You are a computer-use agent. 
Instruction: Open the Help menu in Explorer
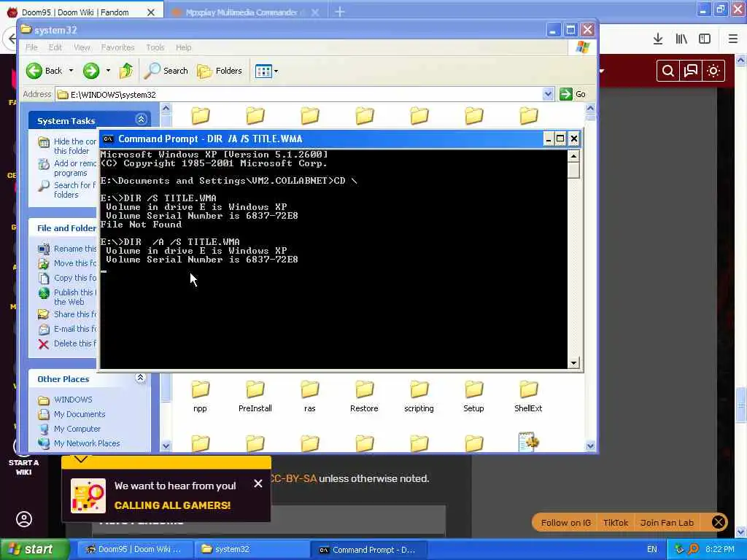[x=183, y=47]
